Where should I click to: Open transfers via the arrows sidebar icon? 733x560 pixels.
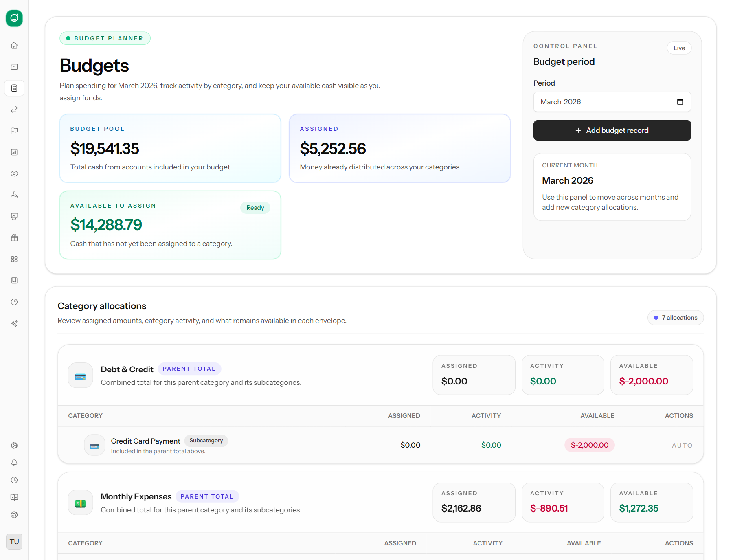point(14,110)
